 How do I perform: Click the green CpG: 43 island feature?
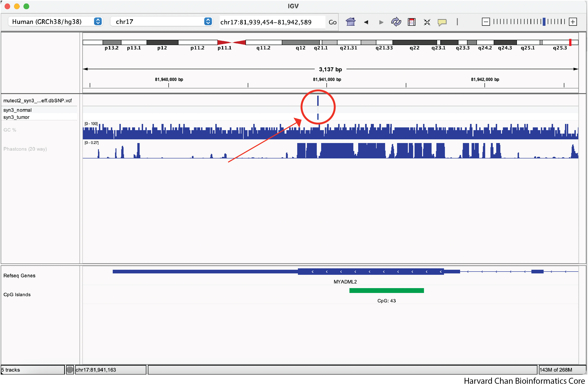pos(386,290)
